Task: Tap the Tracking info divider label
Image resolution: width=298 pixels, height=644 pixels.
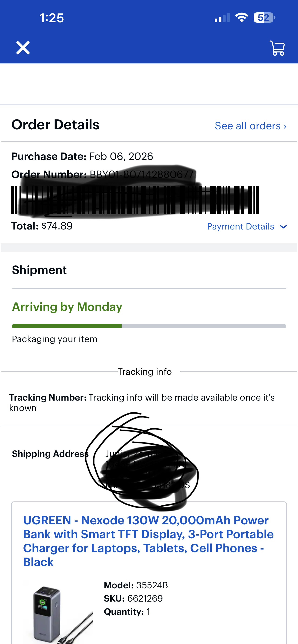Action: 145,372
